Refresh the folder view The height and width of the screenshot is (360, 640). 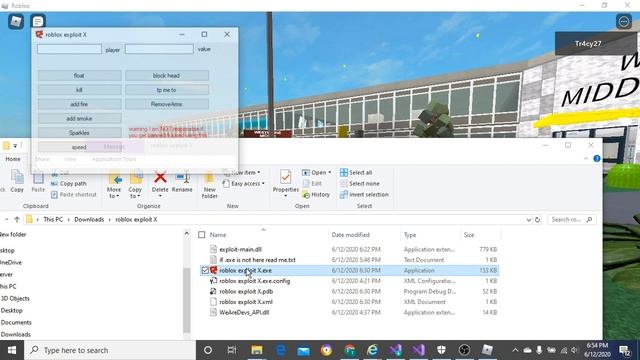538,220
